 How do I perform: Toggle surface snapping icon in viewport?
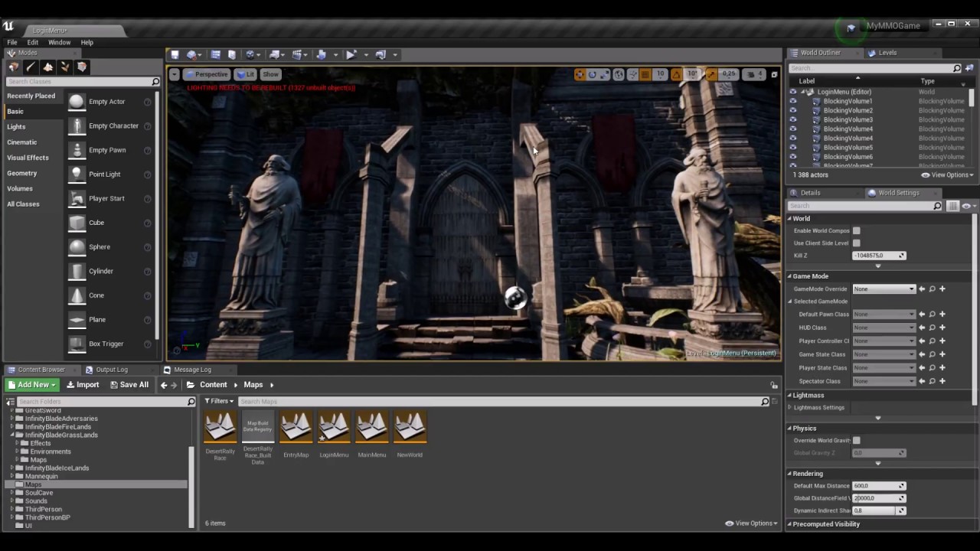(x=633, y=74)
